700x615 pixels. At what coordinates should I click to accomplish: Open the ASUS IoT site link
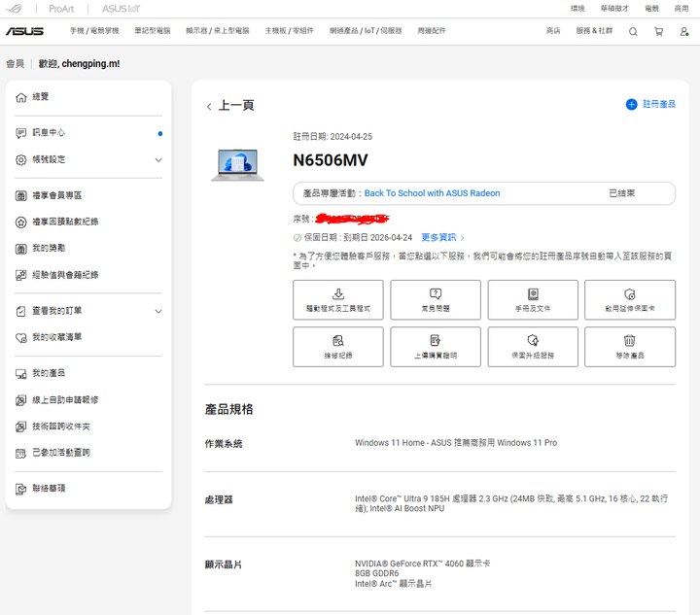(121, 9)
